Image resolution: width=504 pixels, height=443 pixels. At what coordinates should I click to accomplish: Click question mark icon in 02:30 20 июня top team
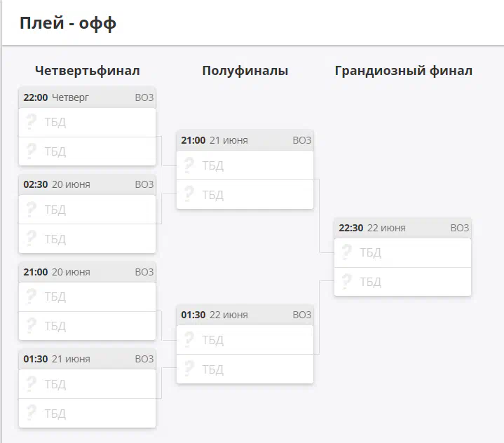[x=31, y=209]
